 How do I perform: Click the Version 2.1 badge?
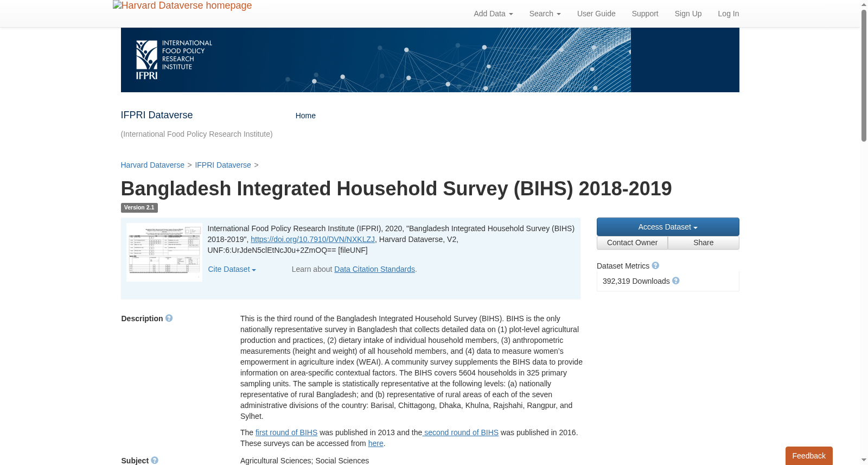point(139,207)
